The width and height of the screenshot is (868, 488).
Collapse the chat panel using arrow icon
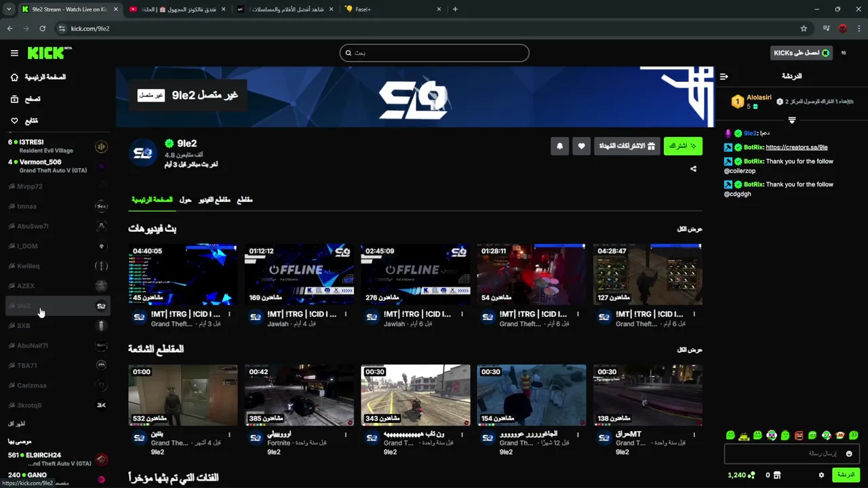(724, 76)
